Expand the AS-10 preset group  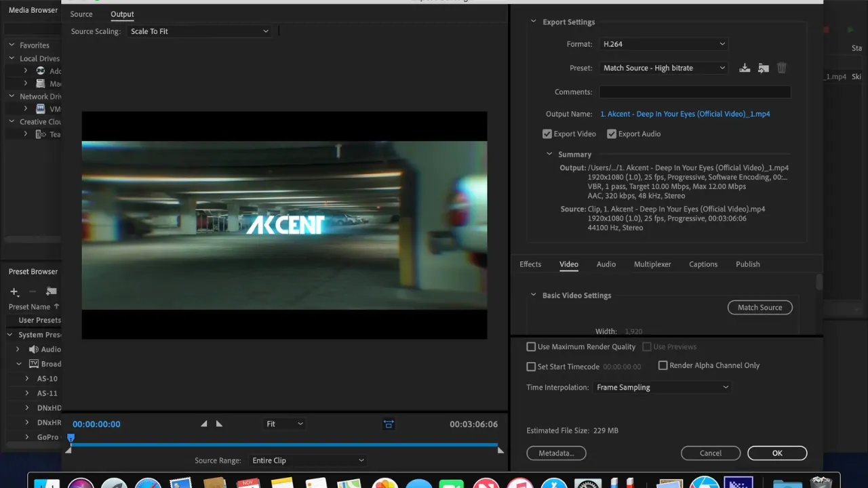[x=27, y=379]
